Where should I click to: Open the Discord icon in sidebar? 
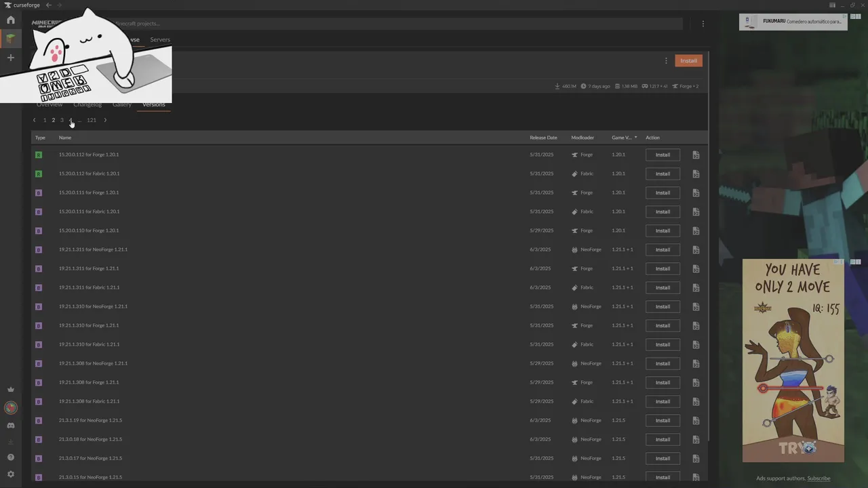click(x=10, y=426)
